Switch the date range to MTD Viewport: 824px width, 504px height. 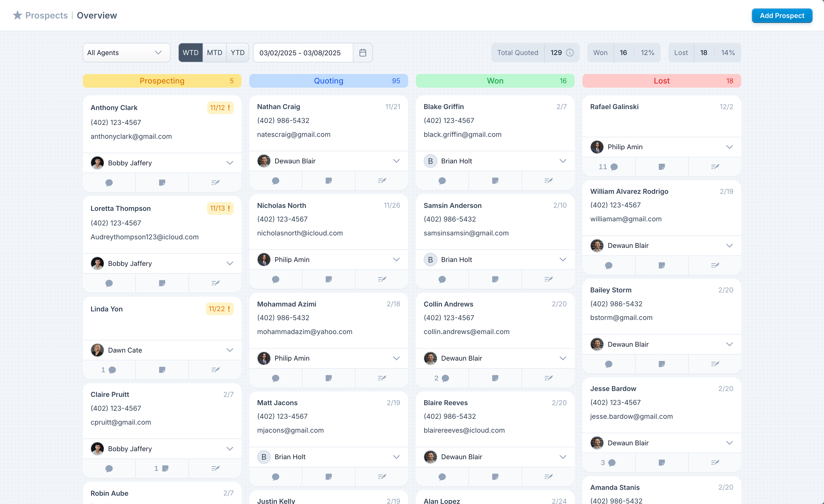214,53
